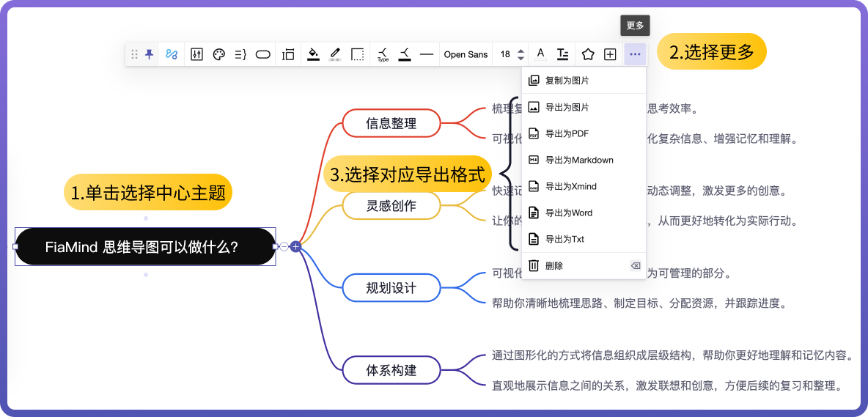Increase font size with up arrow
The width and height of the screenshot is (868, 417).
[521, 51]
